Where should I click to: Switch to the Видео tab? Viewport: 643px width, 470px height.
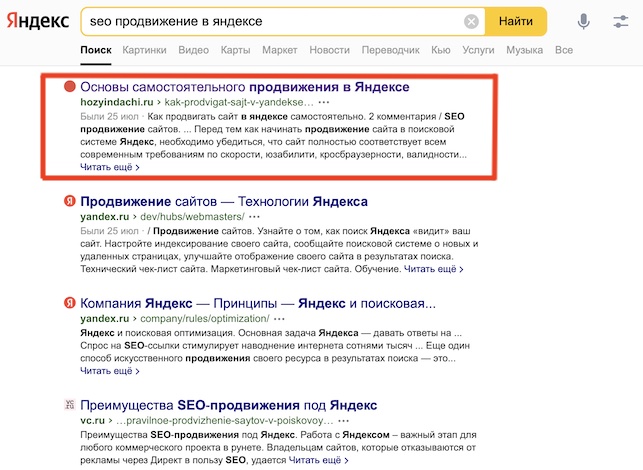tap(194, 50)
